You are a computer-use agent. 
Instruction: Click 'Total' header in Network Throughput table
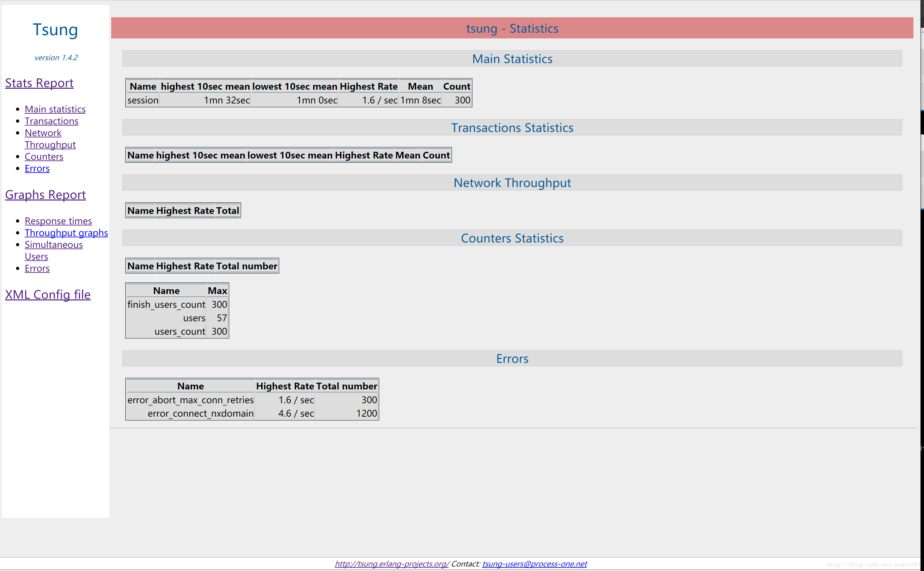coord(228,210)
